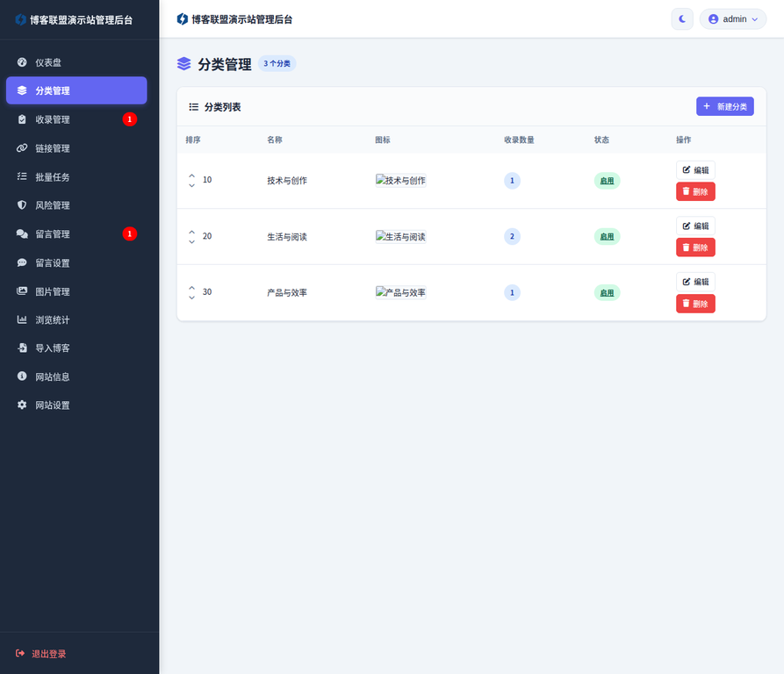Click the logout arrow icon beside 退出登录
The image size is (784, 674).
[20, 653]
